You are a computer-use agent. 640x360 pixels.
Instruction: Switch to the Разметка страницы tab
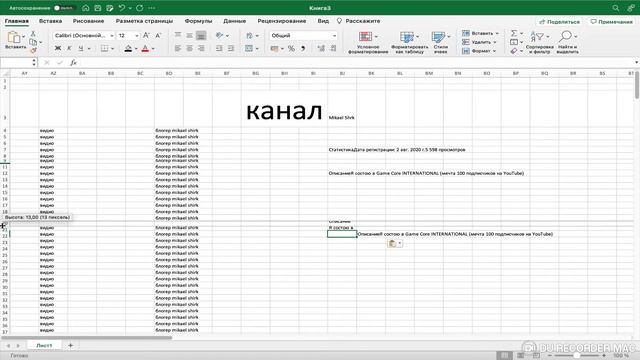click(x=144, y=21)
